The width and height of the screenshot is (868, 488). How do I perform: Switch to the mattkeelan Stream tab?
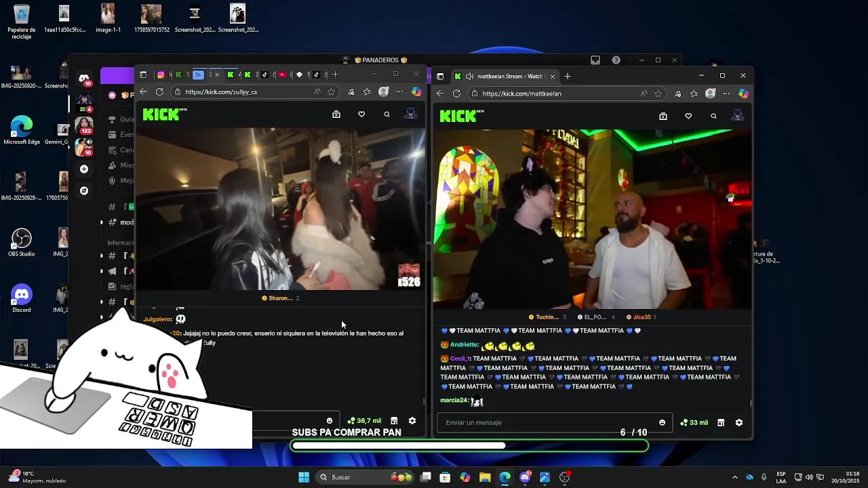pos(505,76)
